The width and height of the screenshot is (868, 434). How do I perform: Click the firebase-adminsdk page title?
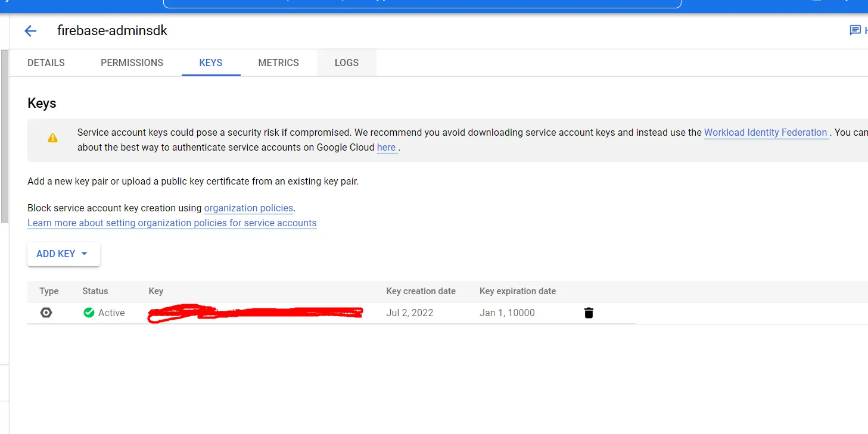pos(112,31)
